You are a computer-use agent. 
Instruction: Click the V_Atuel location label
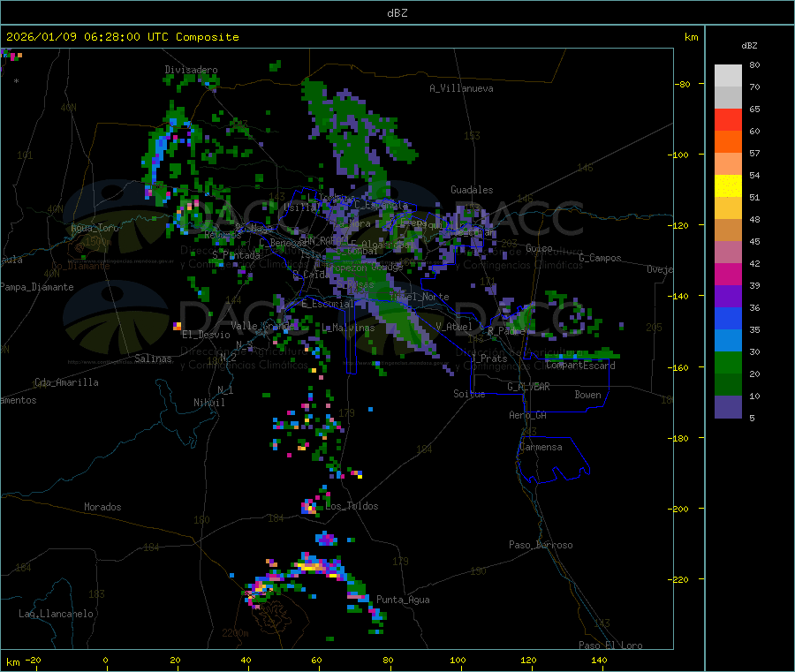pyautogui.click(x=454, y=327)
